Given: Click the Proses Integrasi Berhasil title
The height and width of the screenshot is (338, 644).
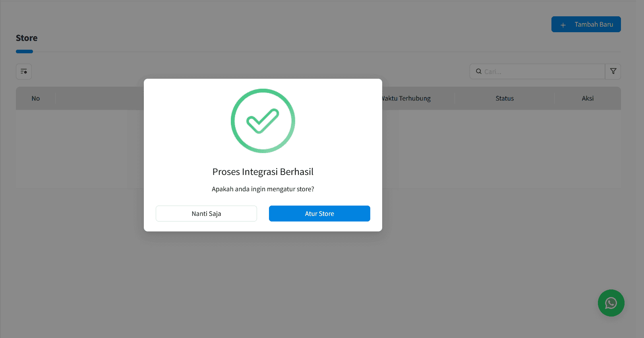Looking at the screenshot, I should (x=263, y=172).
